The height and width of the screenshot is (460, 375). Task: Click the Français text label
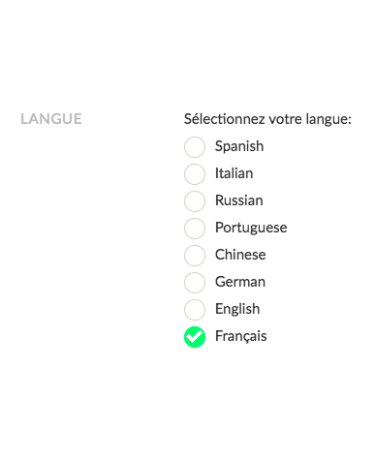(241, 336)
